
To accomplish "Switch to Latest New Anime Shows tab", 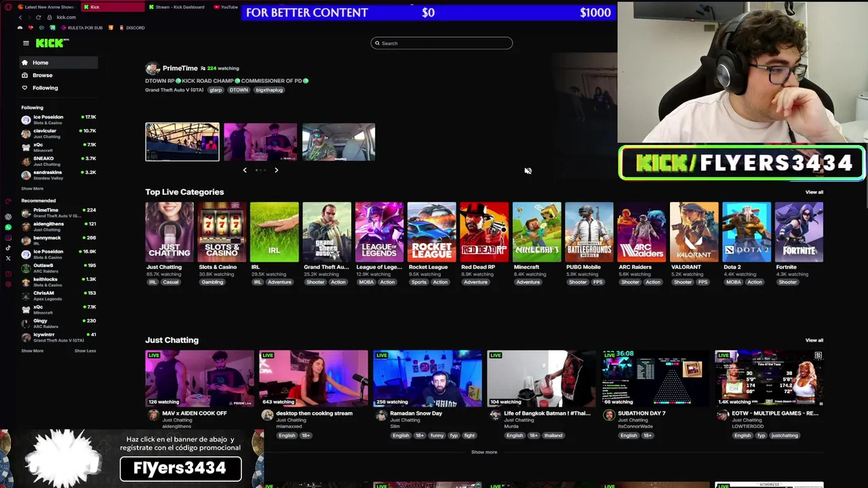I will pyautogui.click(x=45, y=7).
